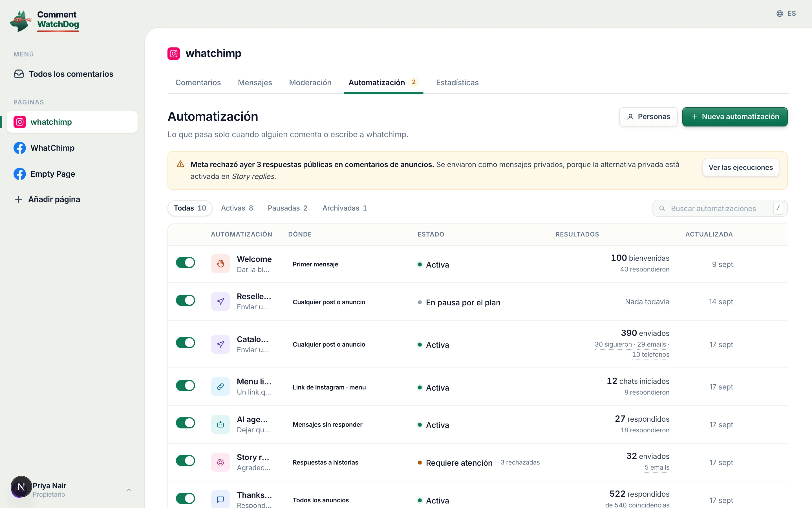
Task: Click the 390 enviados result
Action: click(x=645, y=333)
